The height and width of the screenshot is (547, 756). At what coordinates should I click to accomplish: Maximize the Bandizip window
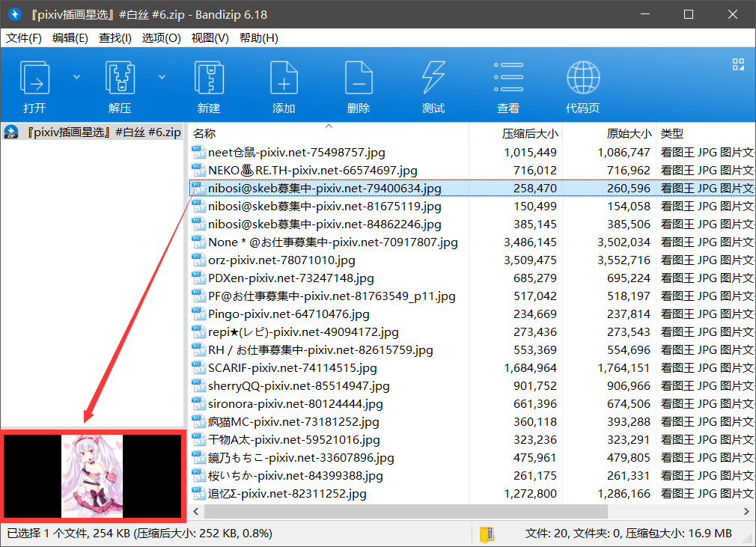(689, 14)
